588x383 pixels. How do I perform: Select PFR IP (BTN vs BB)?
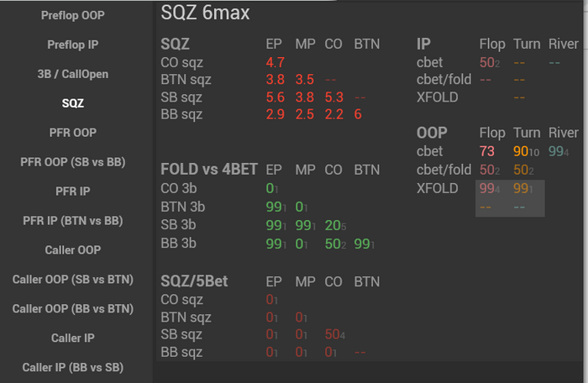pyautogui.click(x=76, y=221)
